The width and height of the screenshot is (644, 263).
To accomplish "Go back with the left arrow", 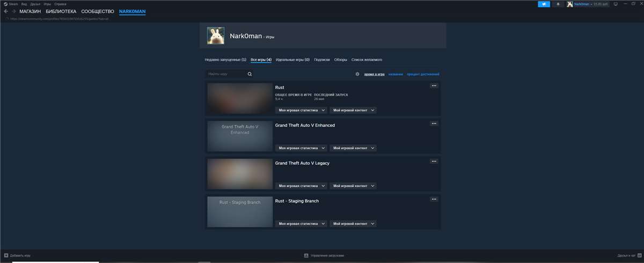I will tap(6, 11).
